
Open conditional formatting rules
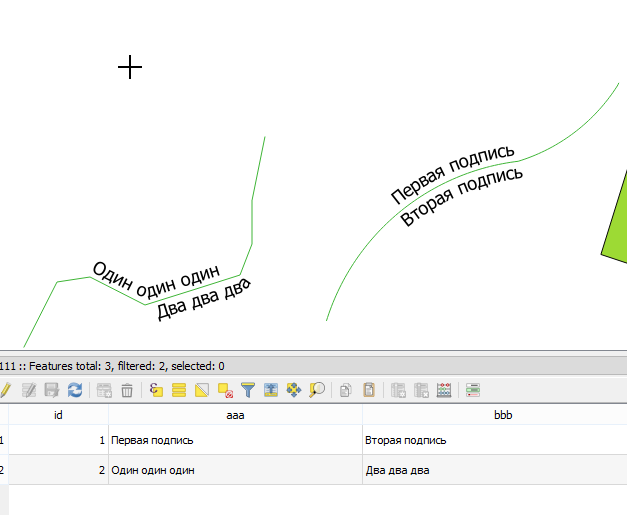click(x=473, y=389)
